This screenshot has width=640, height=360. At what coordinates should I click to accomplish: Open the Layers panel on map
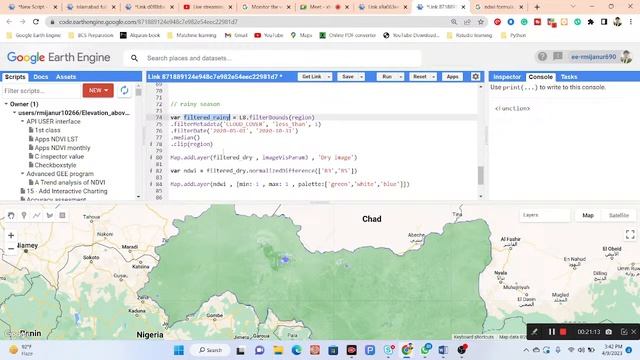pos(544,215)
